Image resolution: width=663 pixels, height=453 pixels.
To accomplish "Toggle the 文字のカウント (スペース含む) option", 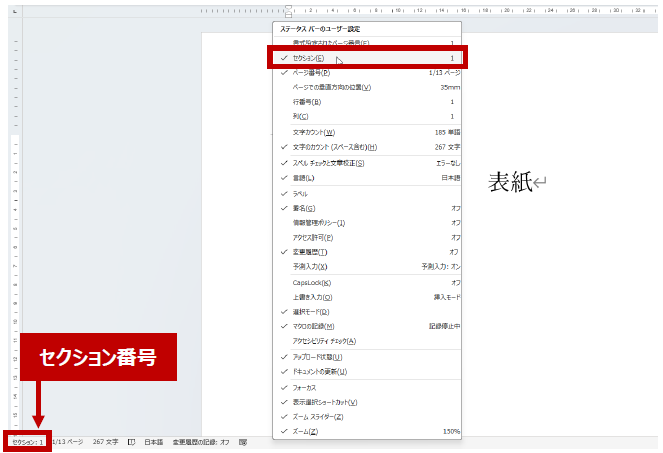I will tap(341, 147).
